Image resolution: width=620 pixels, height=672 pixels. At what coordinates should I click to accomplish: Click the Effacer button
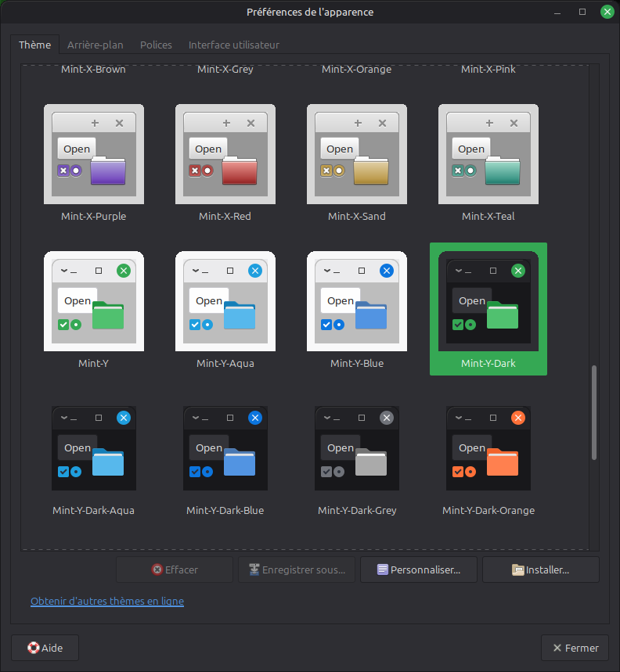(x=175, y=570)
